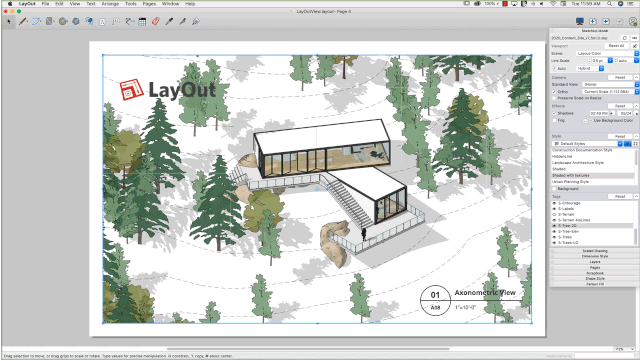Select the Shaded with textures style
Viewport: 640px width, 361px height.
tap(592, 175)
